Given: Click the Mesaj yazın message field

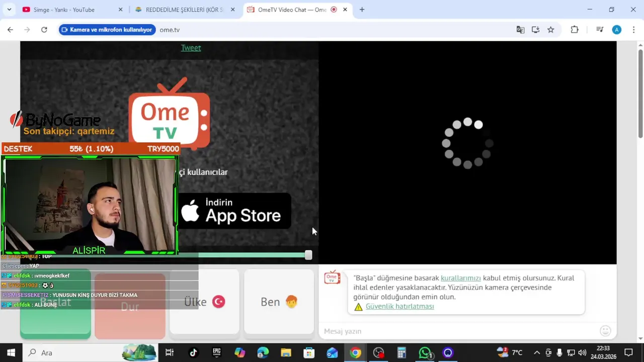Looking at the screenshot, I should pos(460,331).
